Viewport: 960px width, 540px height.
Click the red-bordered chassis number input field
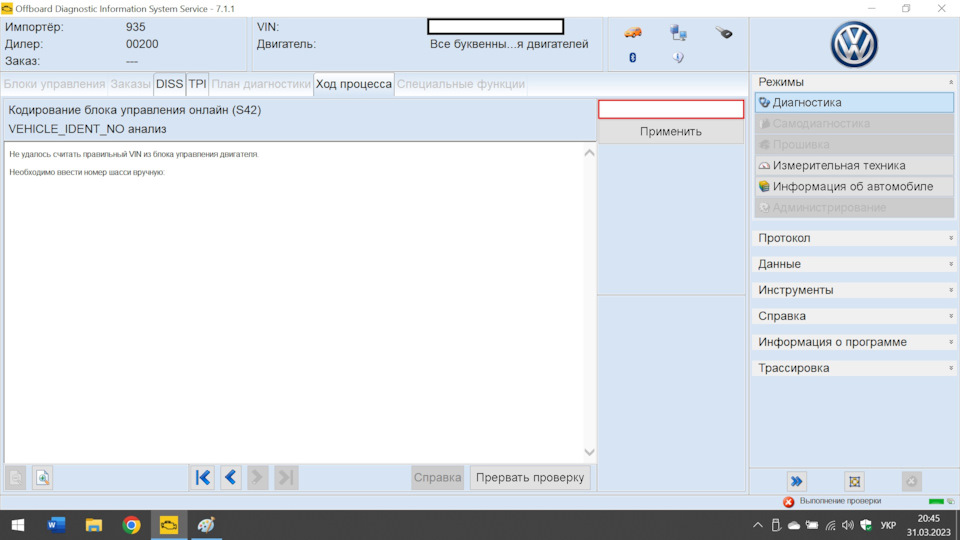pyautogui.click(x=671, y=109)
